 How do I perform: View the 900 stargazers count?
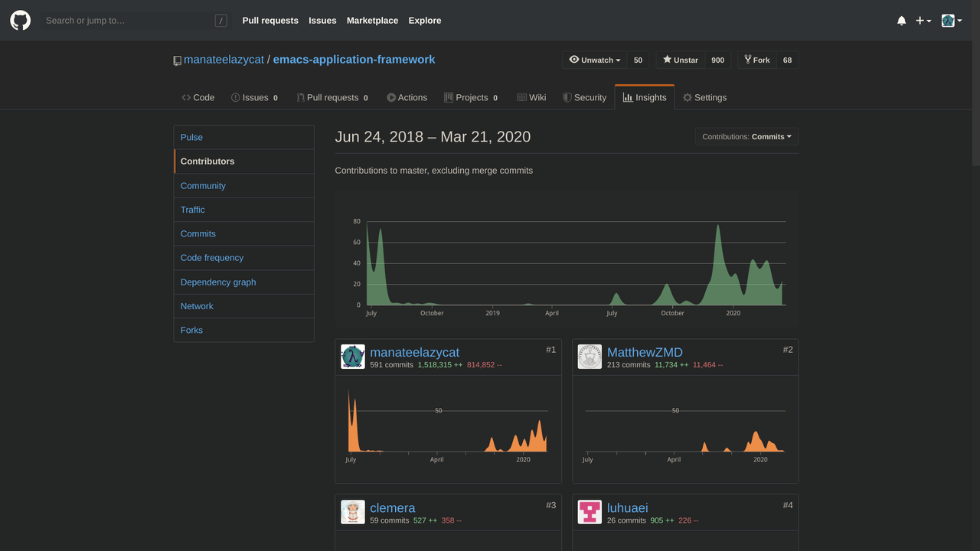pyautogui.click(x=717, y=60)
